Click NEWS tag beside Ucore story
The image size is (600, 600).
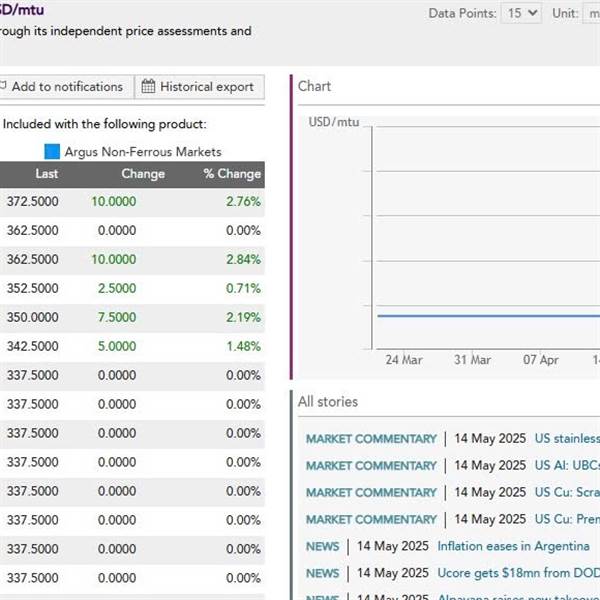pos(323,573)
